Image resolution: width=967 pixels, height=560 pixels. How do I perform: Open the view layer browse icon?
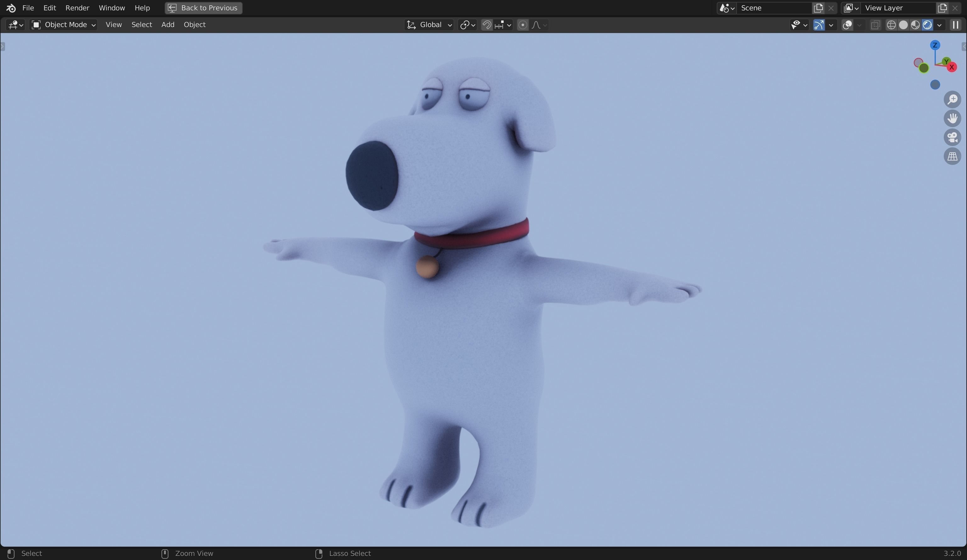point(851,8)
